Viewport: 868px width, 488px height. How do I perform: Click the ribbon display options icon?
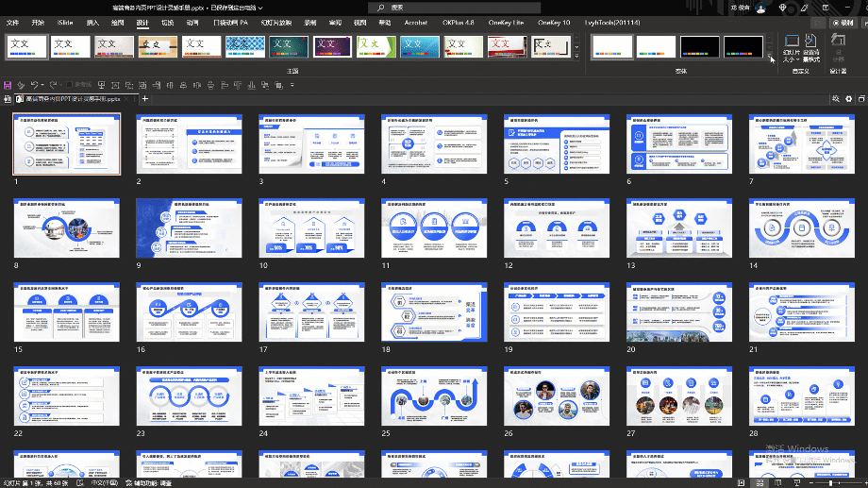pos(826,8)
